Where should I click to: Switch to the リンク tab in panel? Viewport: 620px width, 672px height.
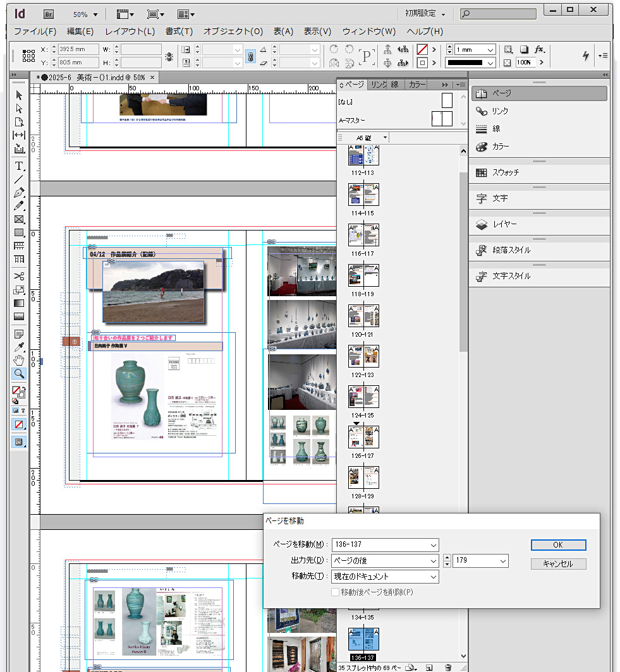point(378,85)
